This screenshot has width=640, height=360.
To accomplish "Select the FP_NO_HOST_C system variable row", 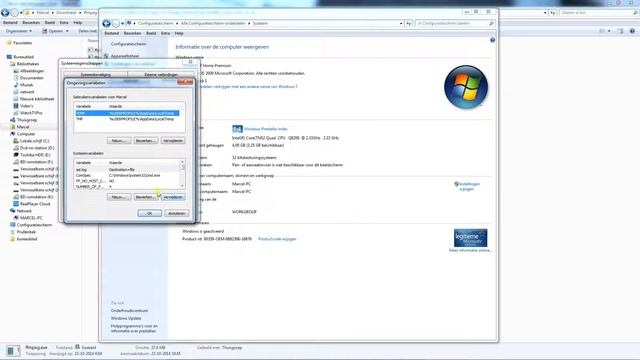I will click(127, 181).
